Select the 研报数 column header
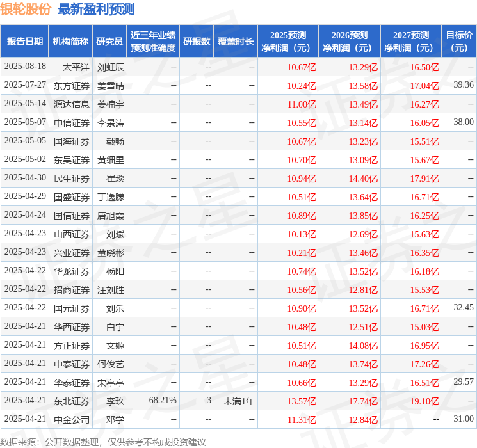Viewport: 477px width, 448px height. [197, 41]
